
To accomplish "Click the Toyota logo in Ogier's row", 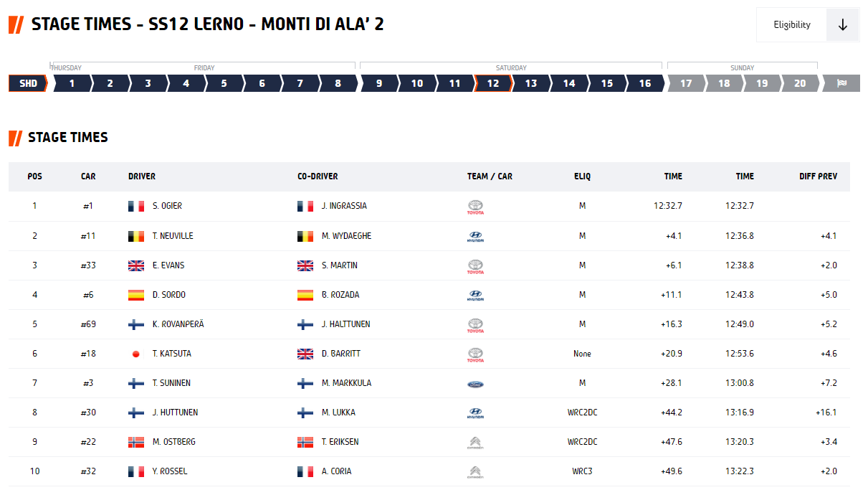I will [x=475, y=207].
